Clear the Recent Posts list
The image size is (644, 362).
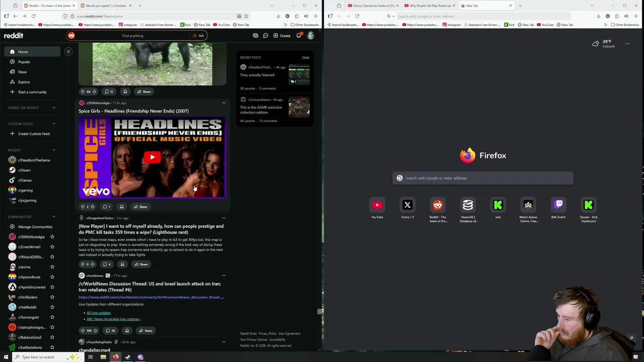click(305, 57)
